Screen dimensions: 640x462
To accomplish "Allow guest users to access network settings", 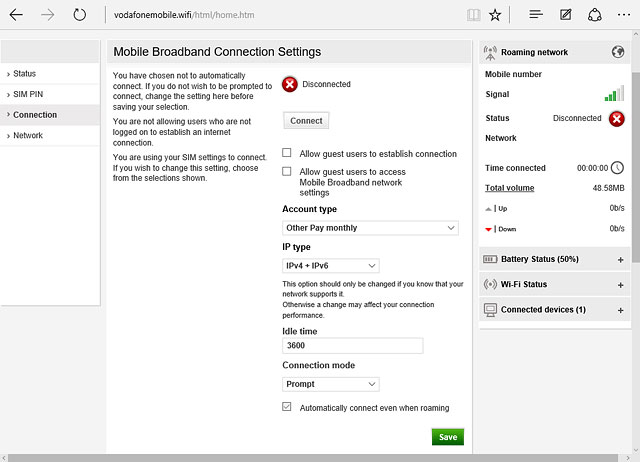I will (x=288, y=172).
